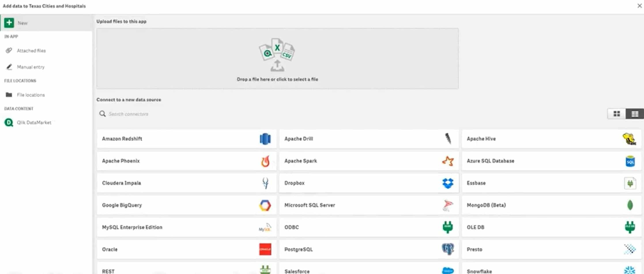Click the Oracle red logo icon
Image resolution: width=644 pixels, height=274 pixels.
pos(265,249)
